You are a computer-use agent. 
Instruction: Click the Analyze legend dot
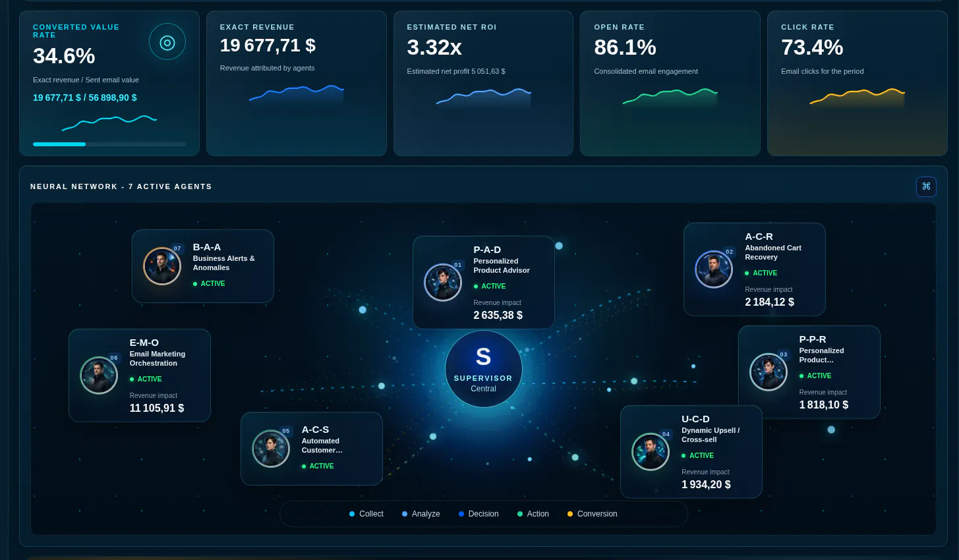click(405, 514)
